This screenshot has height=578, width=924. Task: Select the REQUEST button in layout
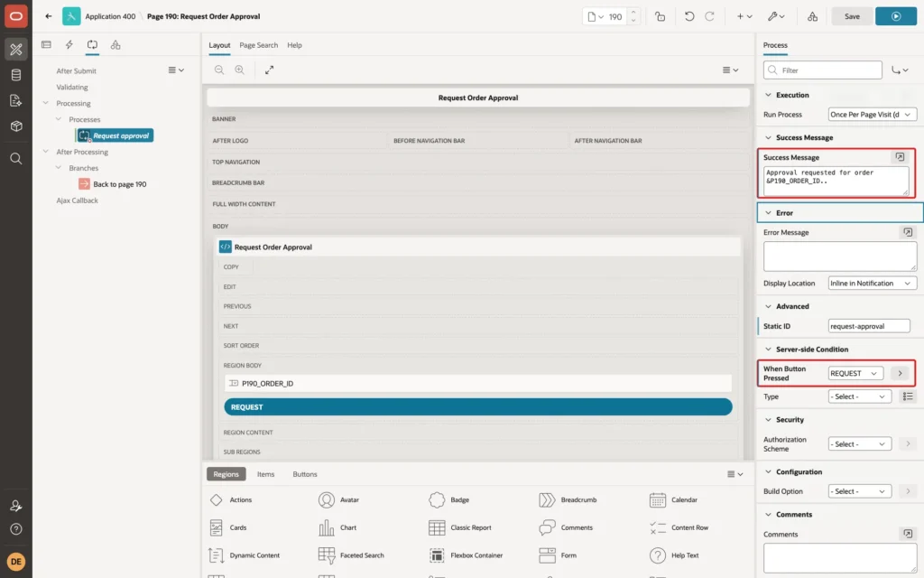(x=478, y=407)
